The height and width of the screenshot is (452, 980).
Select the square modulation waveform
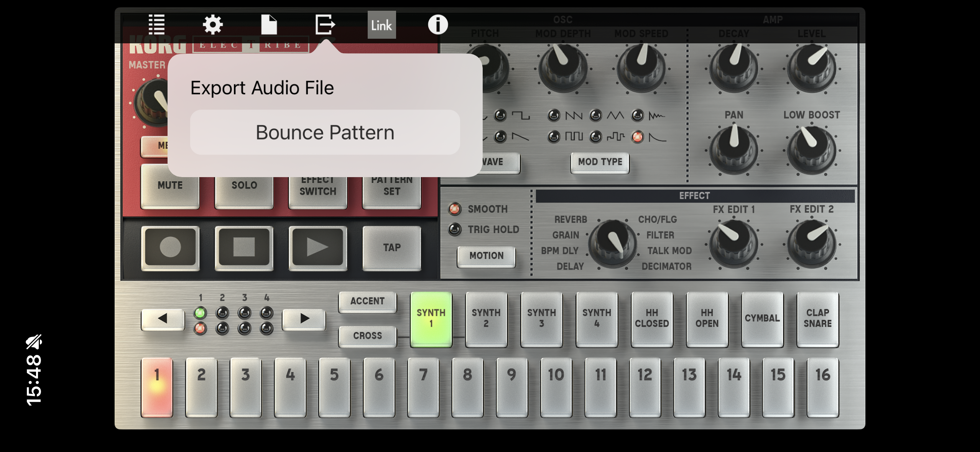point(553,136)
